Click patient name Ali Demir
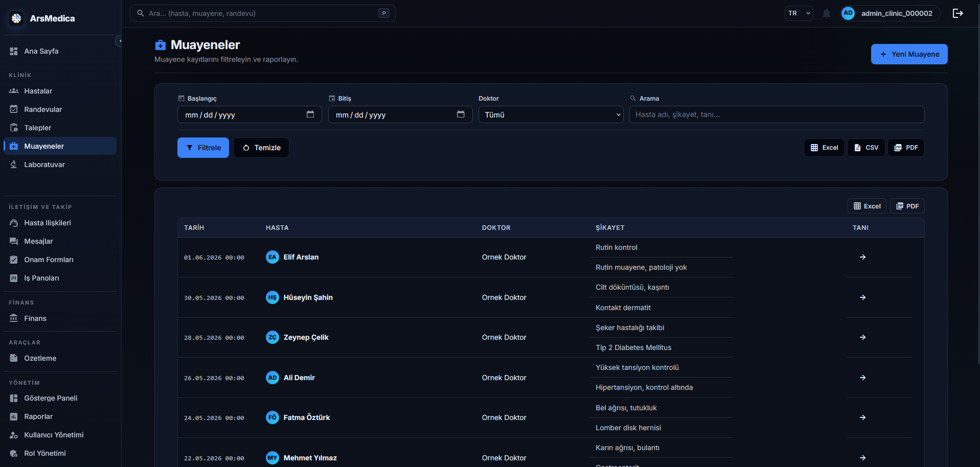 click(x=299, y=378)
